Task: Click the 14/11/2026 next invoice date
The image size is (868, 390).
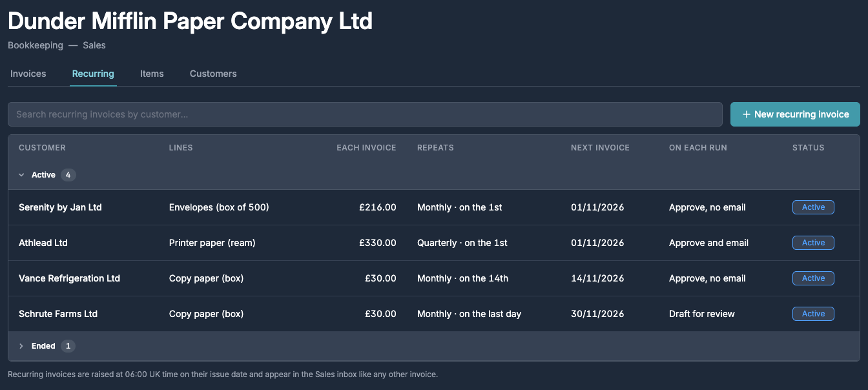Action: coord(597,278)
